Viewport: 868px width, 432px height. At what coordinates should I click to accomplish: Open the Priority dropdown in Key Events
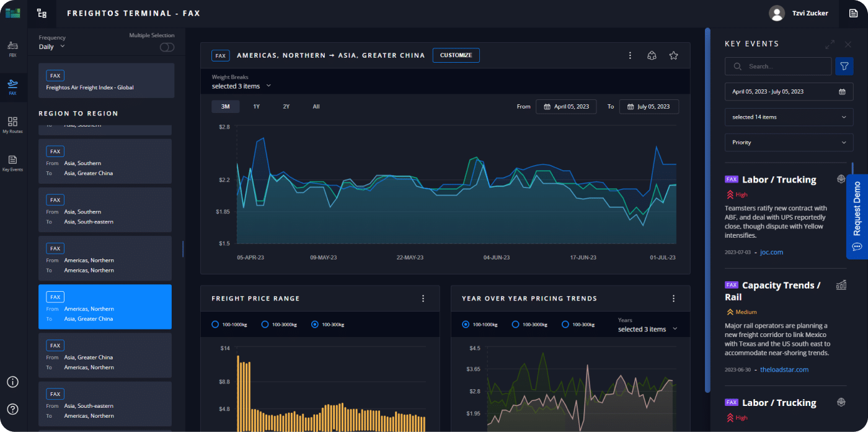click(x=789, y=143)
